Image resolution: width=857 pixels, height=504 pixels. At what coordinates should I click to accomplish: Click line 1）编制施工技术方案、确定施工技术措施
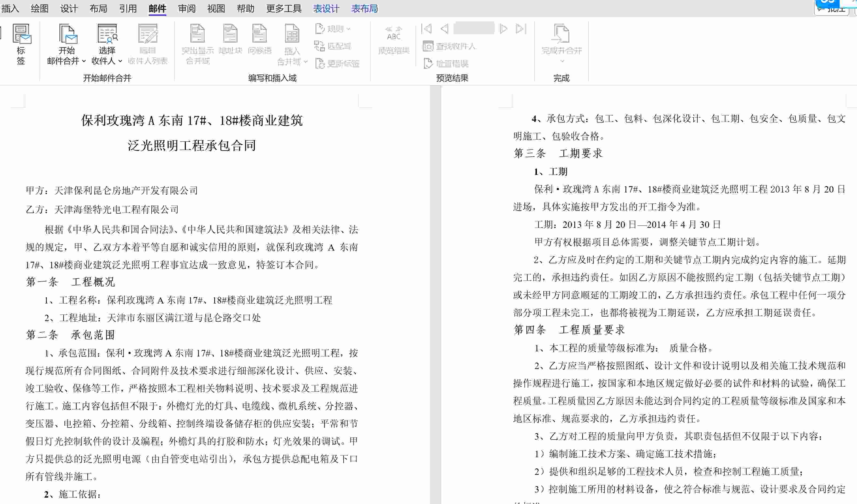pos(626,454)
